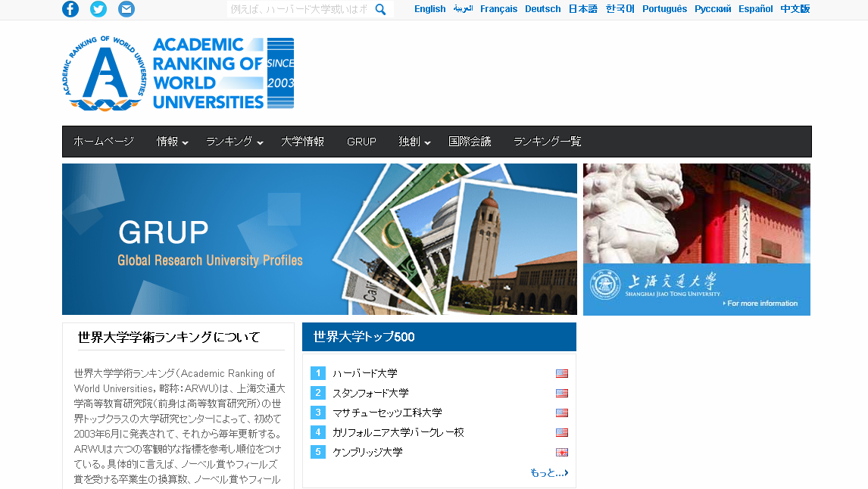Open the ホームページ menu item
The width and height of the screenshot is (868, 489).
(104, 142)
